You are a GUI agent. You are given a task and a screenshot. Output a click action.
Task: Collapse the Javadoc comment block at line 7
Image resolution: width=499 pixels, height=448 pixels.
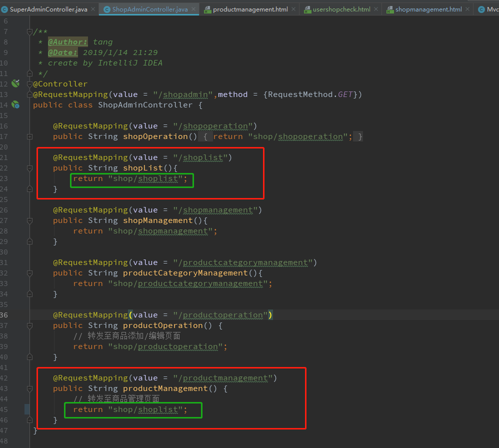[29, 31]
